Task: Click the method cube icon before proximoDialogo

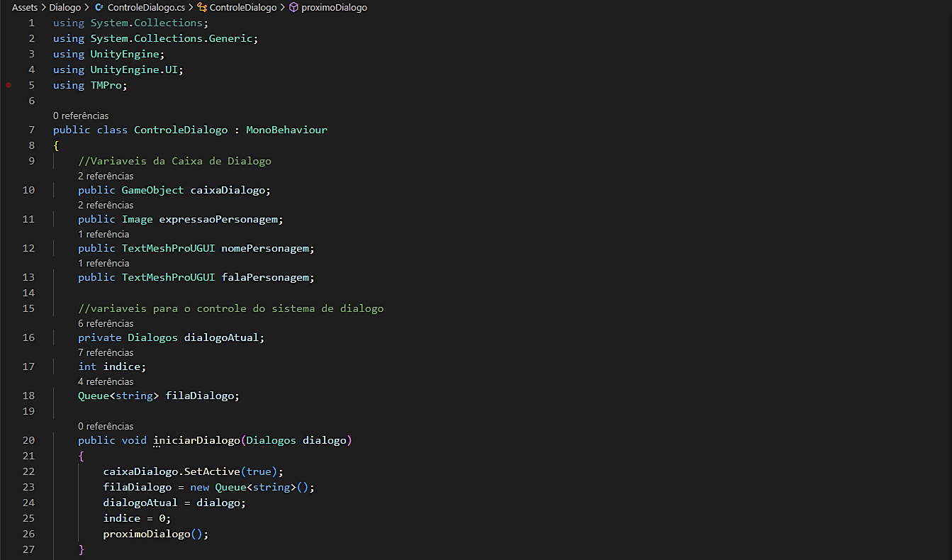Action: tap(293, 7)
